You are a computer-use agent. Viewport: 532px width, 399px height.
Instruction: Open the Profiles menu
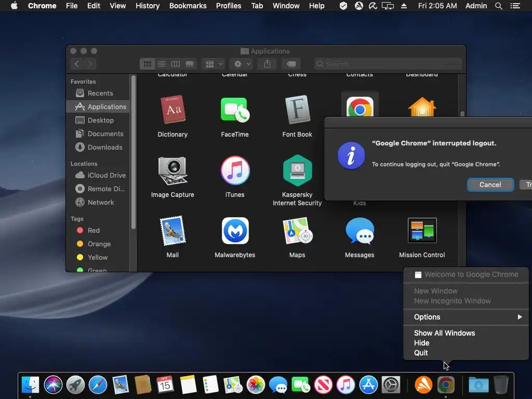tap(229, 6)
